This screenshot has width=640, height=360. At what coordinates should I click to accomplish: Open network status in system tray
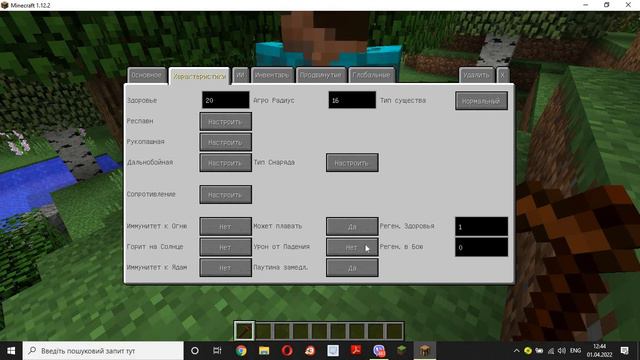[551, 351]
